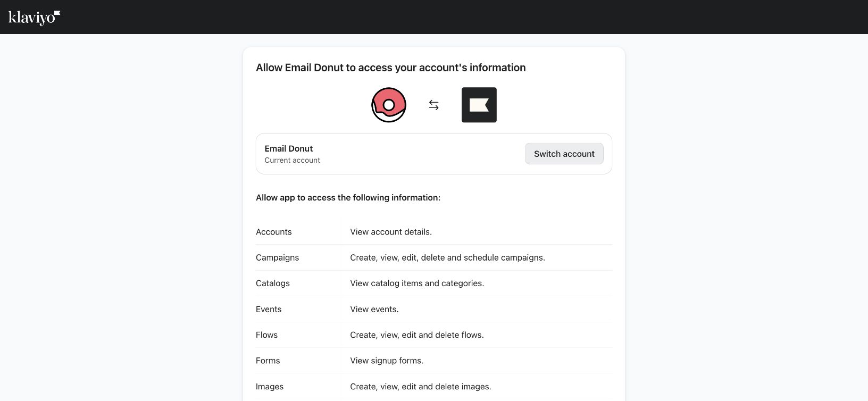Select the Catalogs permission label
Image resolution: width=868 pixels, height=401 pixels.
click(x=273, y=283)
